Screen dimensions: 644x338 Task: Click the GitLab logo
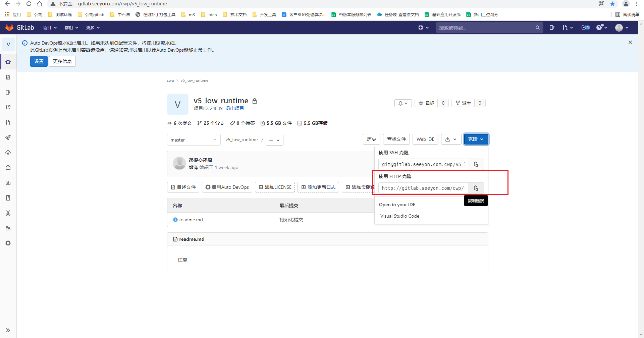pyautogui.click(x=20, y=27)
